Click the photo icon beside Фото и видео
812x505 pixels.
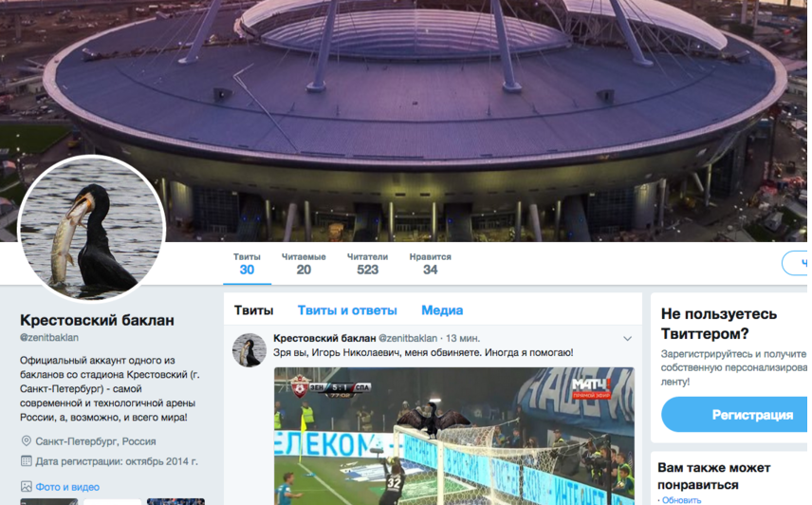pyautogui.click(x=26, y=486)
